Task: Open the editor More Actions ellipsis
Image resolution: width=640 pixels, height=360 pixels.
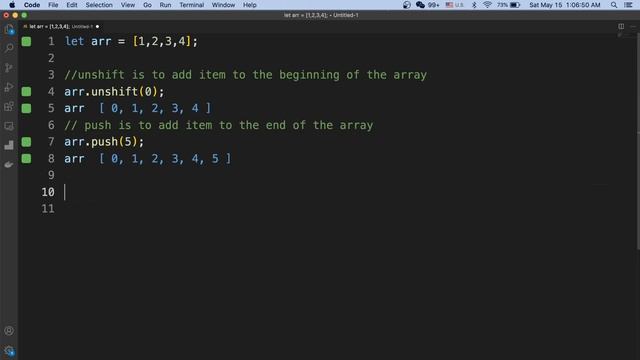Action: (x=633, y=26)
